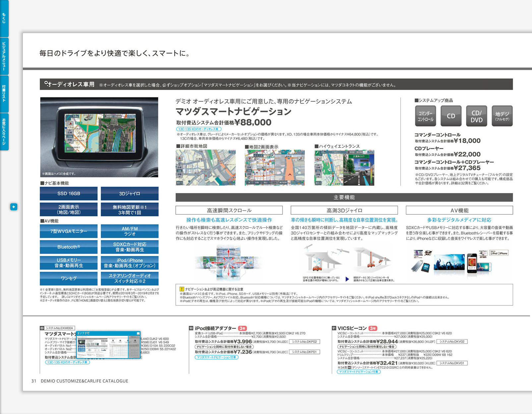The height and width of the screenshot is (414, 532).
Task: Click the iPod/iPhone option tile
Action: coord(130,263)
